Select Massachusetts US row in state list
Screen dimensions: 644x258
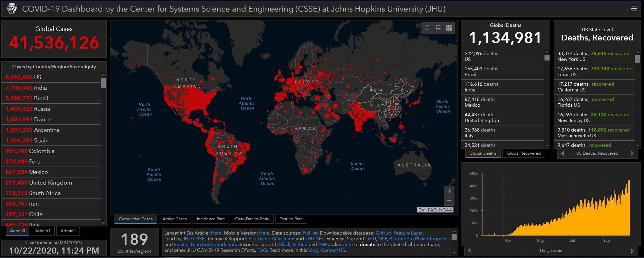594,133
